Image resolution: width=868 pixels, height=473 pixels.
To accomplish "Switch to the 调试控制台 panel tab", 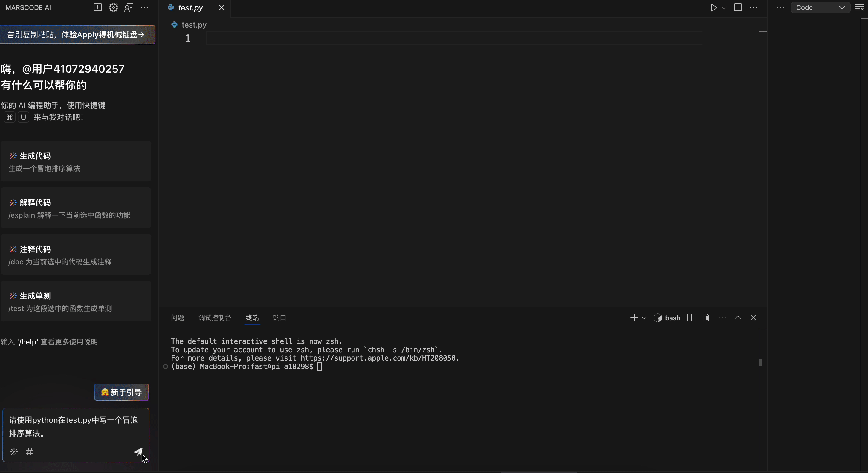I will pos(215,318).
